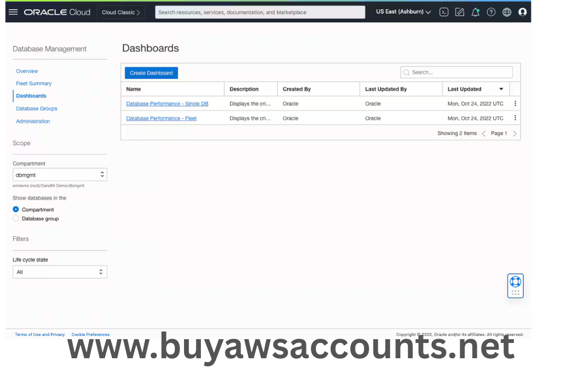Sort by the Name column header
588x392 pixels.
(133, 89)
